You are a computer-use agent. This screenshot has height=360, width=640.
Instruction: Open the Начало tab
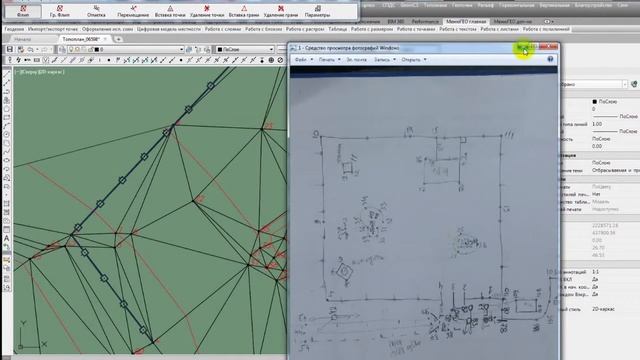22,39
